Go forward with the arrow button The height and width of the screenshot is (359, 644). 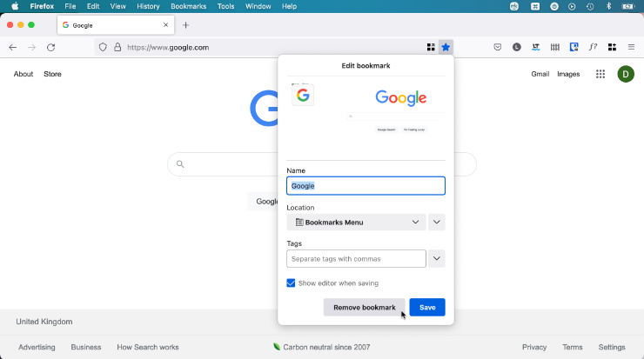pyautogui.click(x=31, y=47)
